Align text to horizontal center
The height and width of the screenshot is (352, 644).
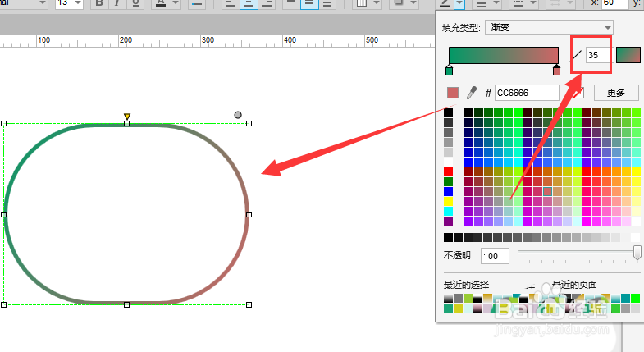click(249, 4)
